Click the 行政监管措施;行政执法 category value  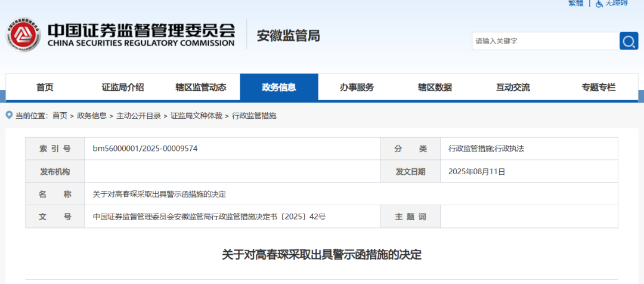pyautogui.click(x=487, y=149)
